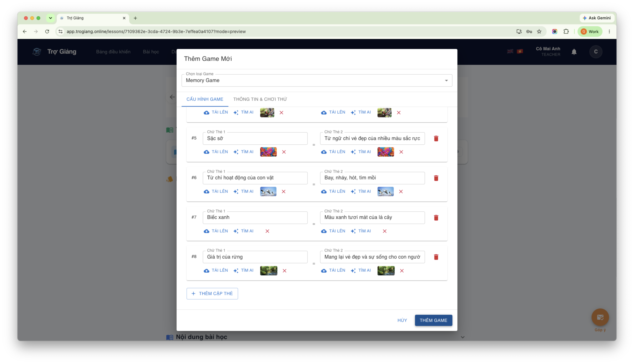
Task: Delete card pair #5 with trash icon
Action: pyautogui.click(x=436, y=138)
